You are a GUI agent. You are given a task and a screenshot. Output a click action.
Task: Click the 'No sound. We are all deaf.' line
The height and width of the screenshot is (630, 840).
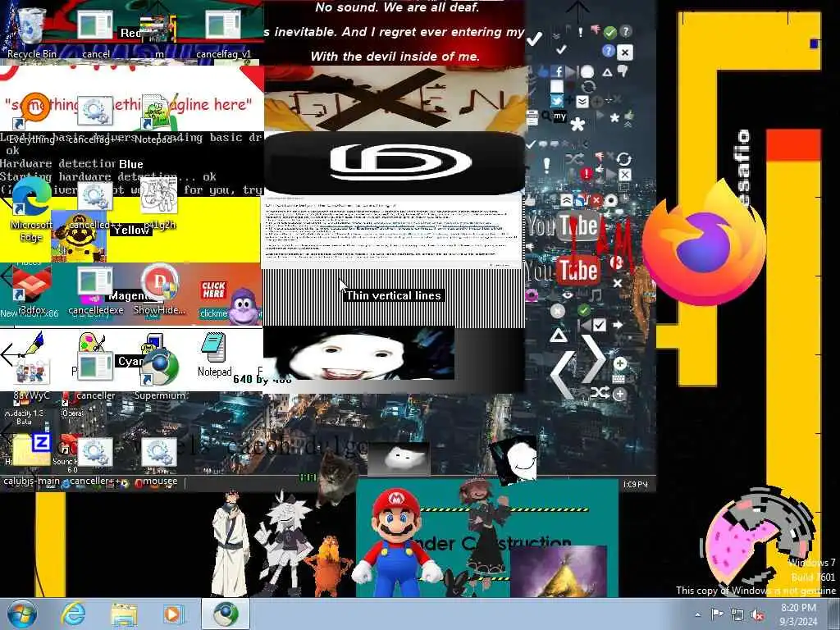(397, 7)
